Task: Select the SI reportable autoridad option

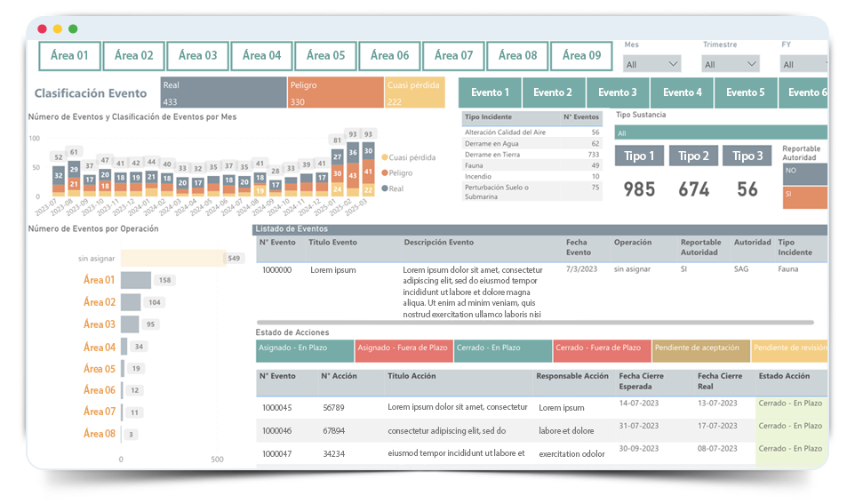Action: (803, 196)
